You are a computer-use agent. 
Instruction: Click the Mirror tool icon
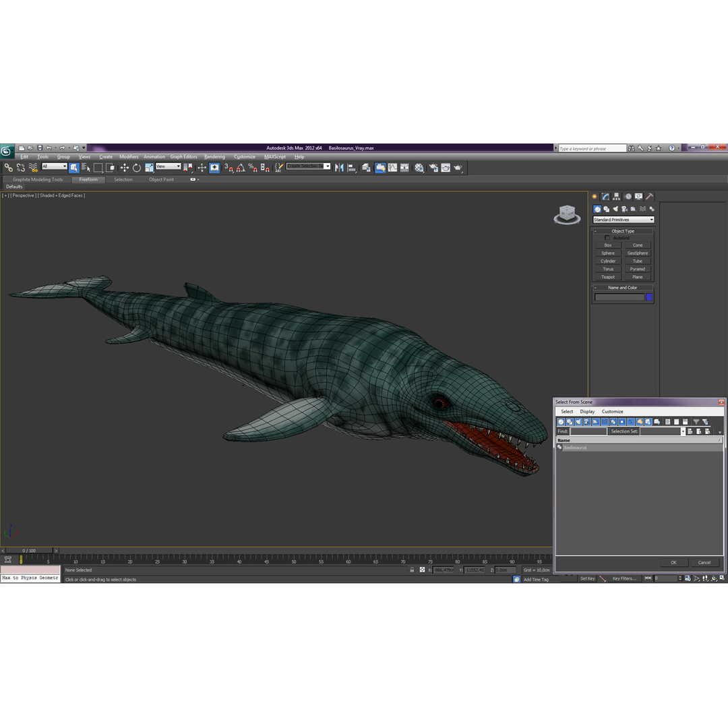[x=339, y=168]
